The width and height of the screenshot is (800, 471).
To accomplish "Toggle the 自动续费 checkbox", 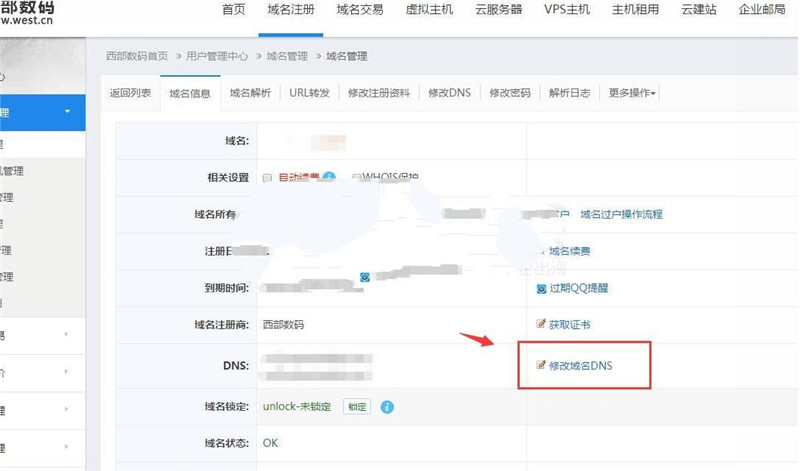I will pyautogui.click(x=267, y=178).
